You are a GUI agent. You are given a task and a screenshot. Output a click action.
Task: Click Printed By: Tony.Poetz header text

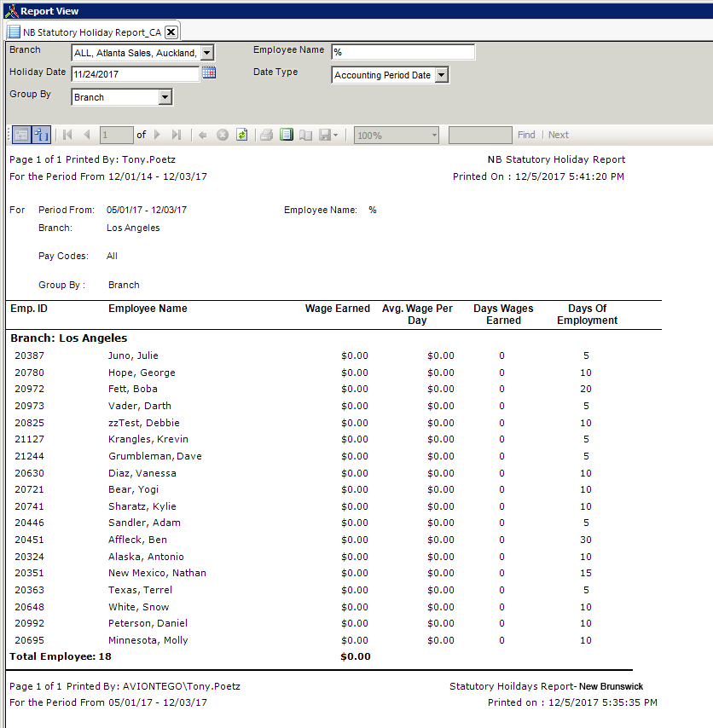coord(121,159)
